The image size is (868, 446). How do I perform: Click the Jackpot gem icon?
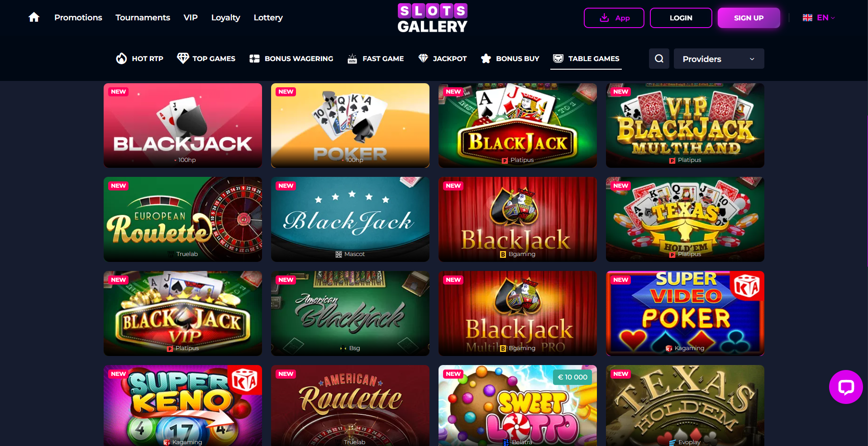coord(423,58)
